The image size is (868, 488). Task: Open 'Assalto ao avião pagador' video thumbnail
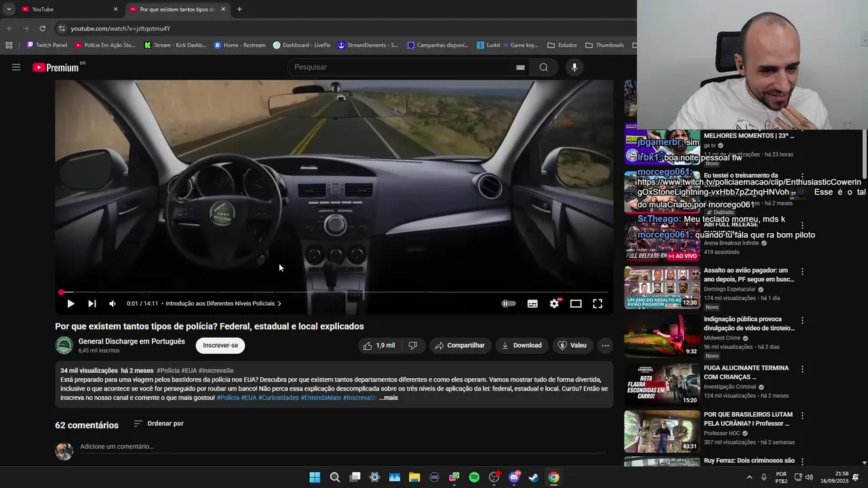point(662,287)
